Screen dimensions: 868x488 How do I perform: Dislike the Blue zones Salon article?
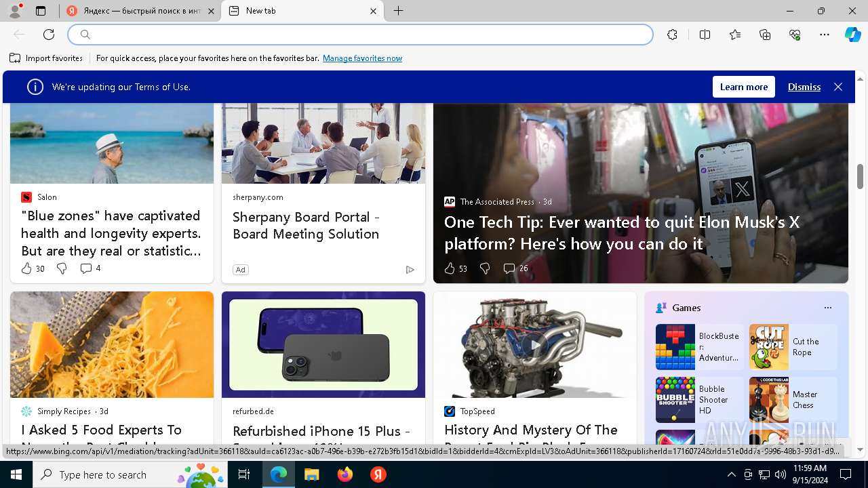point(62,268)
